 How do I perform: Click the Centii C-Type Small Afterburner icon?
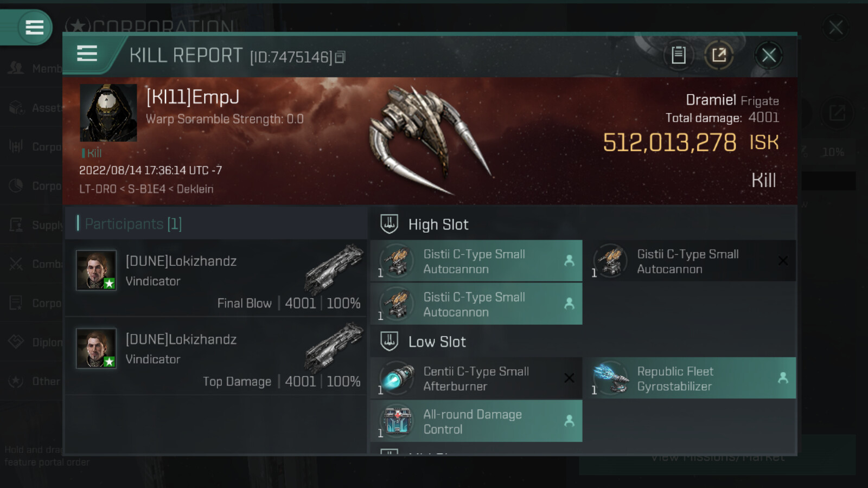click(x=397, y=378)
